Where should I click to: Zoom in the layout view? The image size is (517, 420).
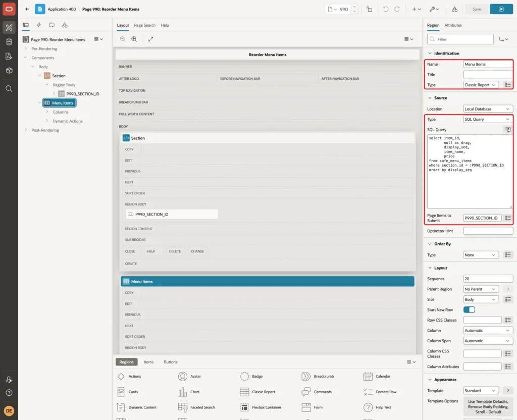pos(134,39)
